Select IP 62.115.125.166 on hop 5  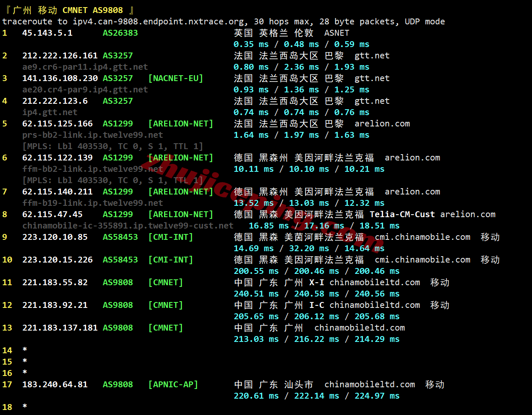tap(57, 123)
